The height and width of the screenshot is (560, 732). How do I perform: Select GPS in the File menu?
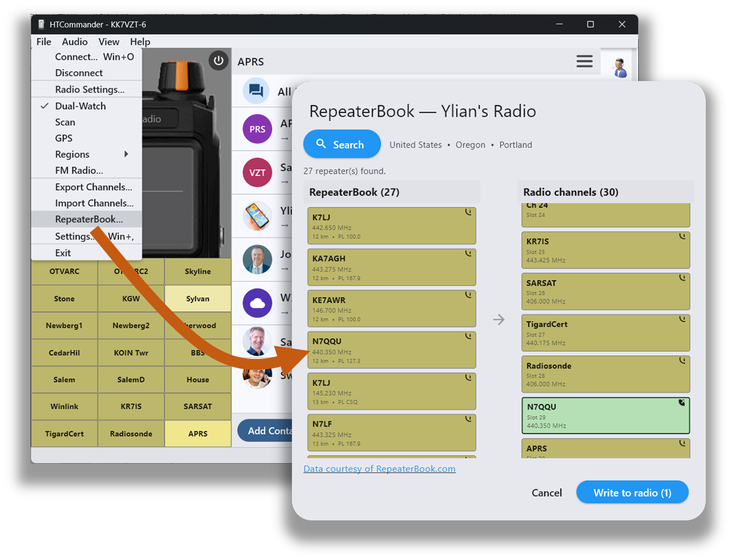tap(87, 138)
